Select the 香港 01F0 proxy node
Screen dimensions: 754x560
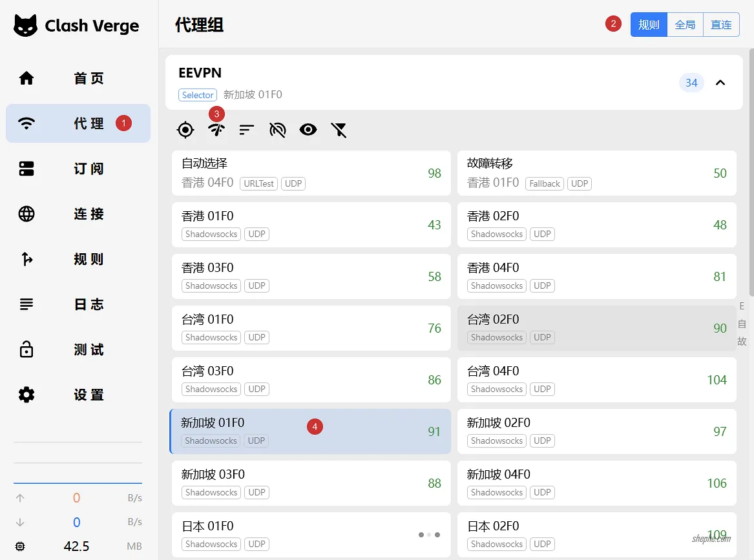(311, 225)
